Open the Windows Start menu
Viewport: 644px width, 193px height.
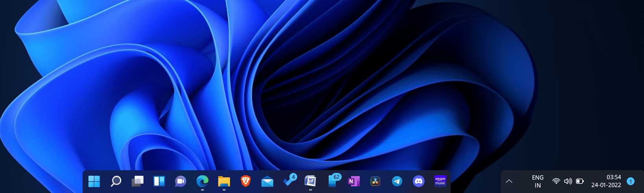click(x=94, y=181)
